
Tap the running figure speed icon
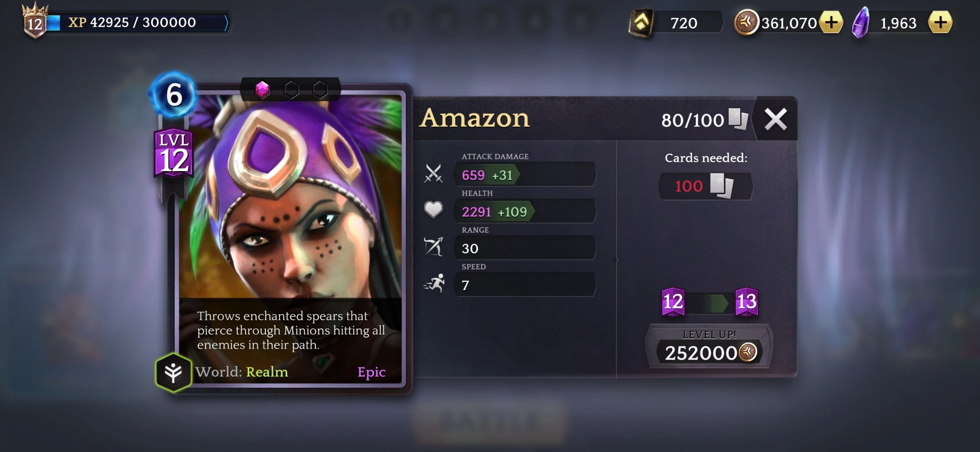[434, 283]
